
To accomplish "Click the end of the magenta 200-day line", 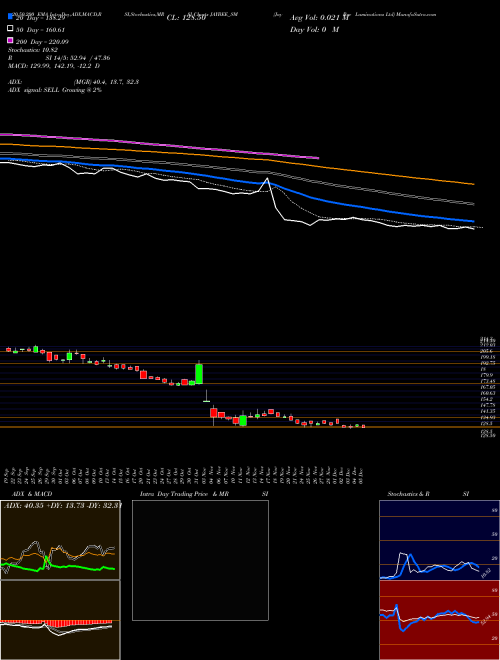I will tap(318, 158).
